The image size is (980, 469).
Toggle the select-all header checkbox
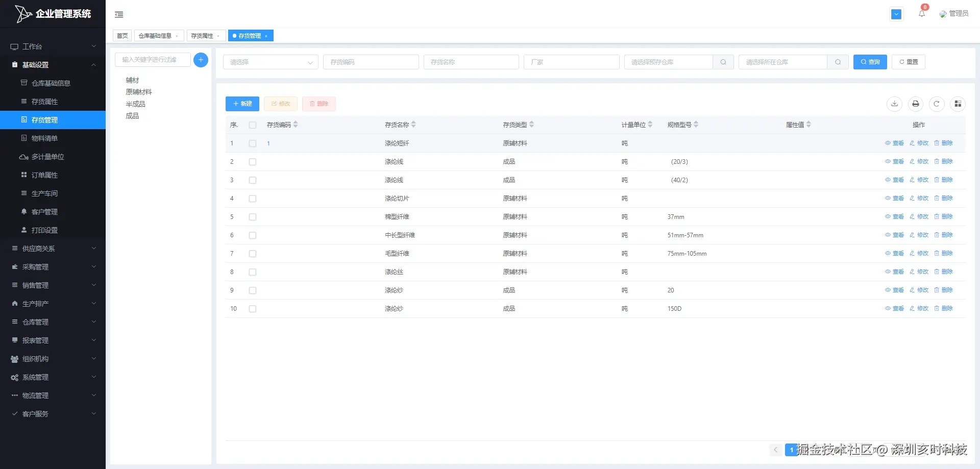pos(253,125)
